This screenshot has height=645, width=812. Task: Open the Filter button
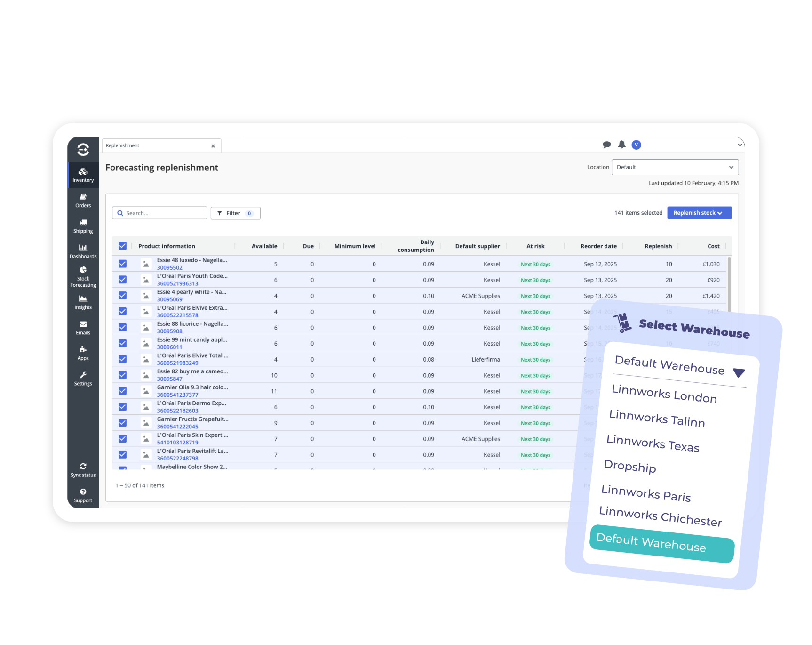235,213
